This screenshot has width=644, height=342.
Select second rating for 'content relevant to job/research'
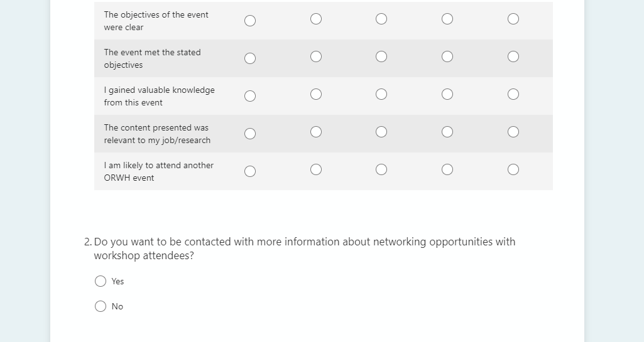point(316,132)
